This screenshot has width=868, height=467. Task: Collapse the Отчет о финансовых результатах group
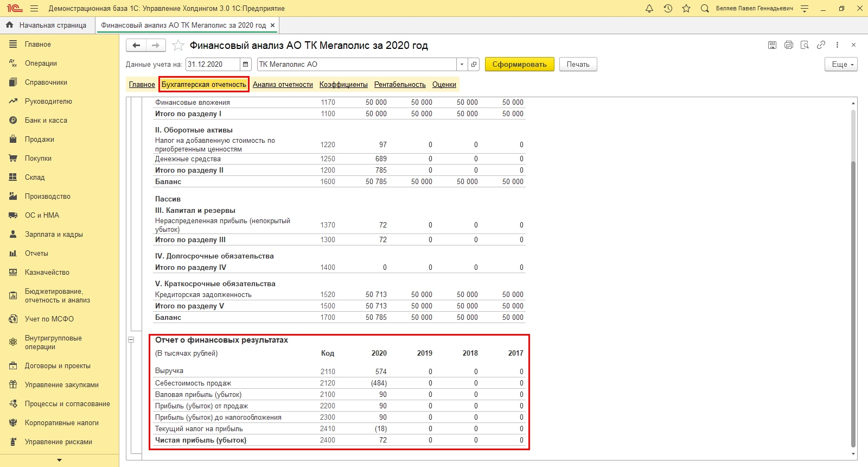[x=131, y=340]
